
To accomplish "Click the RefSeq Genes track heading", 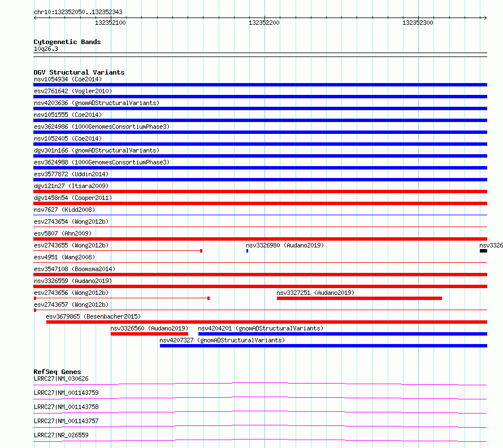I will click(57, 372).
